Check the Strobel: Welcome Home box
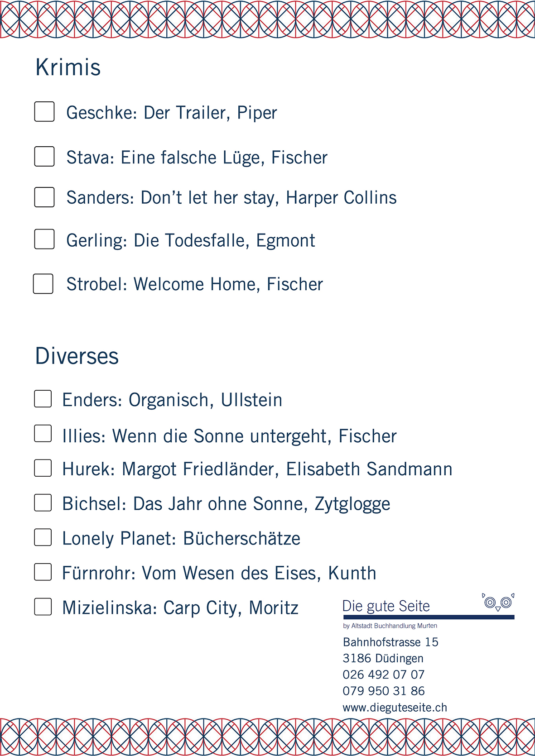Image resolution: width=535 pixels, height=756 pixels. tap(43, 284)
